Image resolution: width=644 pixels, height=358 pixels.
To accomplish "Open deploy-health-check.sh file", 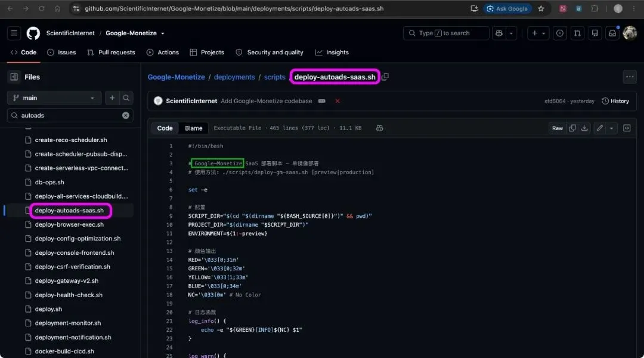I will click(69, 295).
